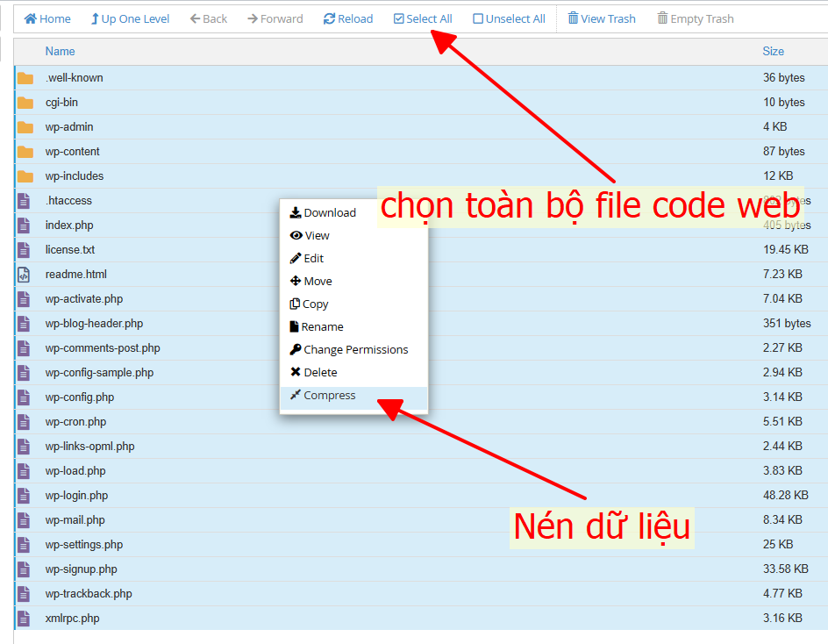The width and height of the screenshot is (828, 644).
Task: Click the Back navigation arrow
Action: 208,18
